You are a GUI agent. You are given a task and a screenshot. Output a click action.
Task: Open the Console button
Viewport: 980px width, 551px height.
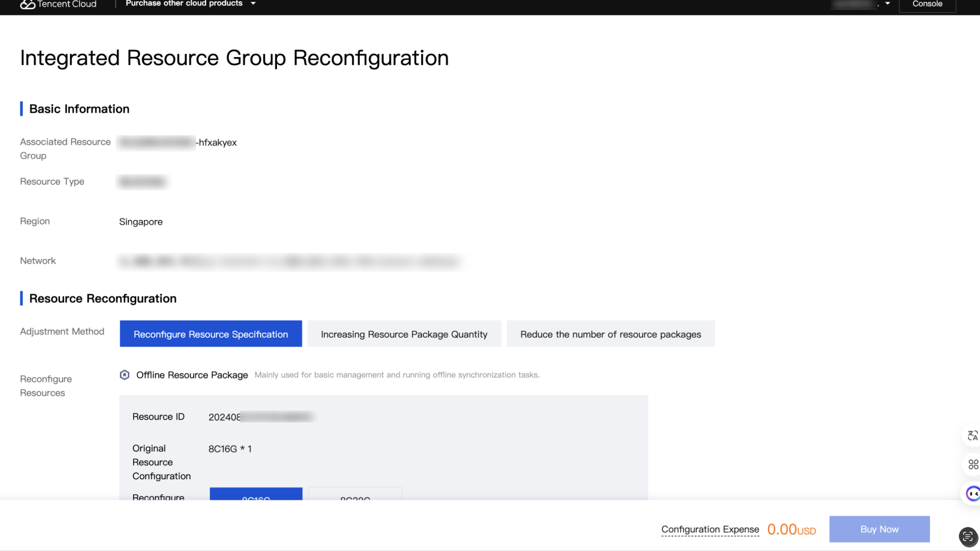pos(927,5)
